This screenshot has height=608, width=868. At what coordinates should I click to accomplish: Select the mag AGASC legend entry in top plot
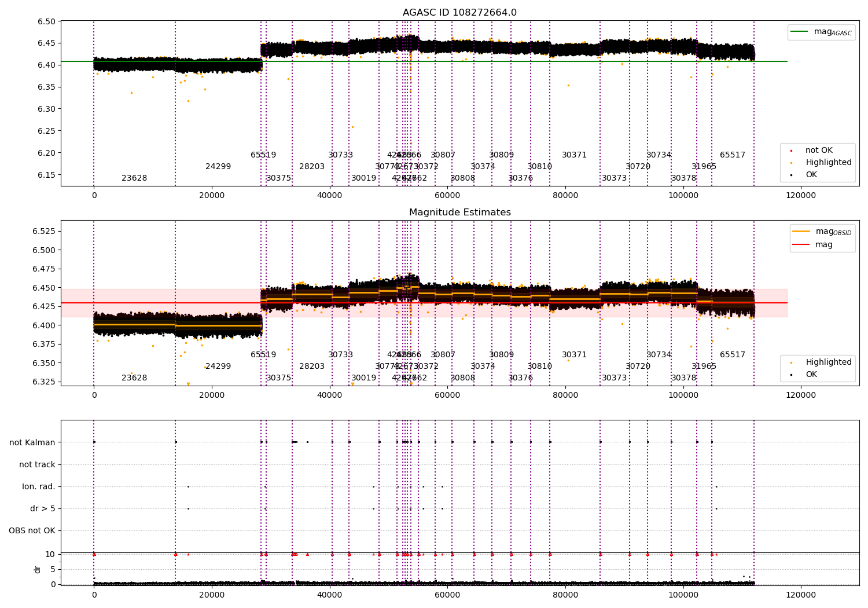821,32
